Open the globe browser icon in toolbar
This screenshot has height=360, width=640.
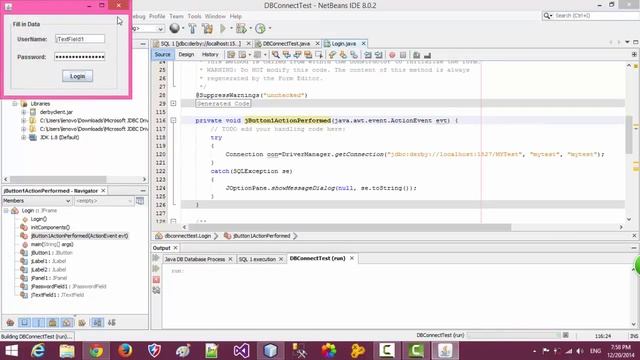click(175, 28)
